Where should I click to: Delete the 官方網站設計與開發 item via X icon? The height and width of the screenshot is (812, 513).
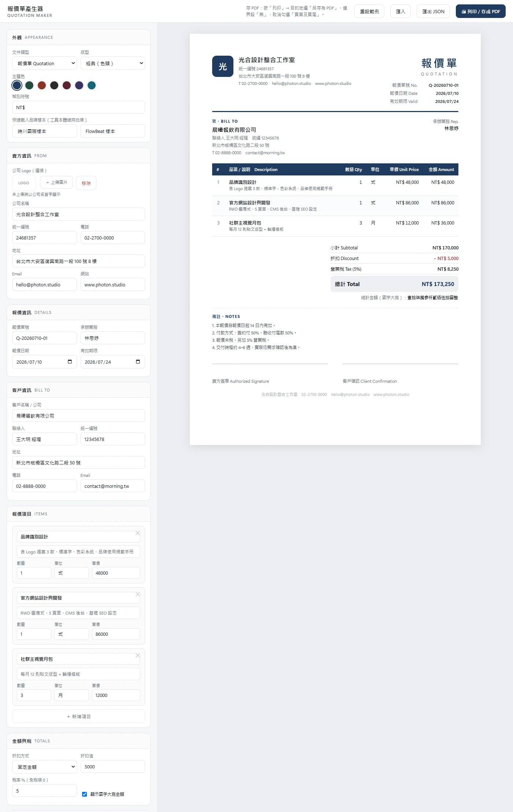pyautogui.click(x=138, y=594)
